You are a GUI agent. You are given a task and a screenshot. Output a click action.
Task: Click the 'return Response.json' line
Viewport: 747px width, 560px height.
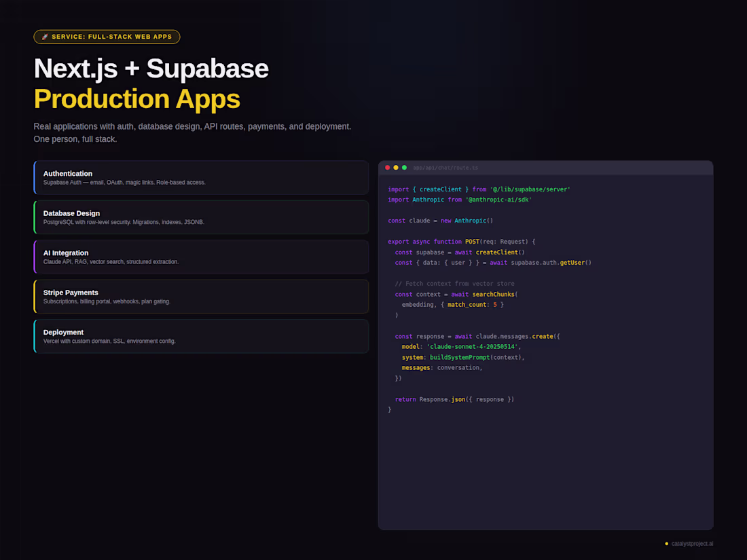[x=454, y=400]
